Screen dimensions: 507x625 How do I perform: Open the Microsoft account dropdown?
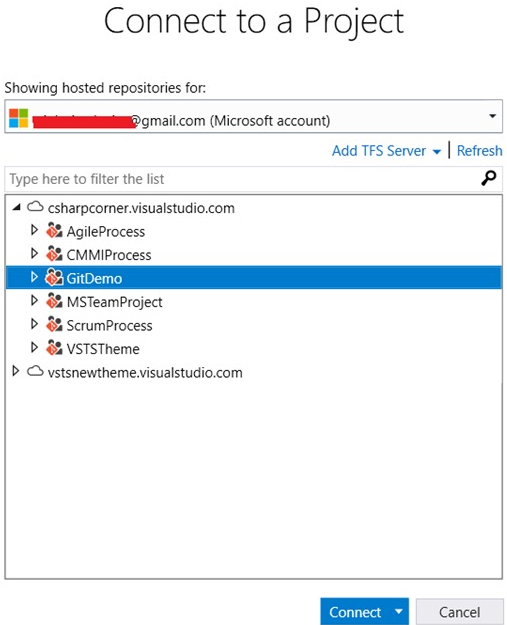(493, 116)
